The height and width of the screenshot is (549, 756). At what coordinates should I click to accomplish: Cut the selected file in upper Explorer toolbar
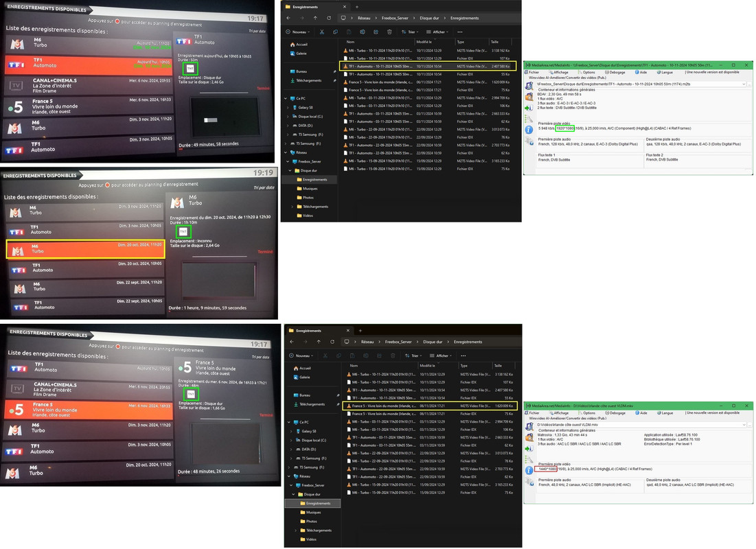tap(321, 32)
